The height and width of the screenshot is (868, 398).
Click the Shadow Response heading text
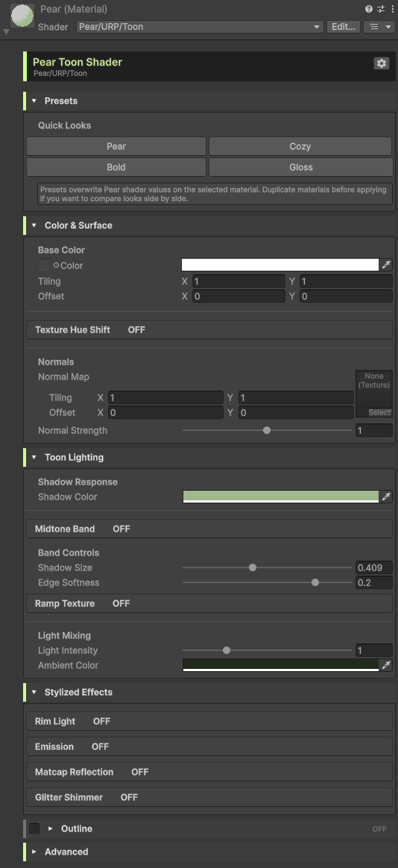click(x=78, y=482)
